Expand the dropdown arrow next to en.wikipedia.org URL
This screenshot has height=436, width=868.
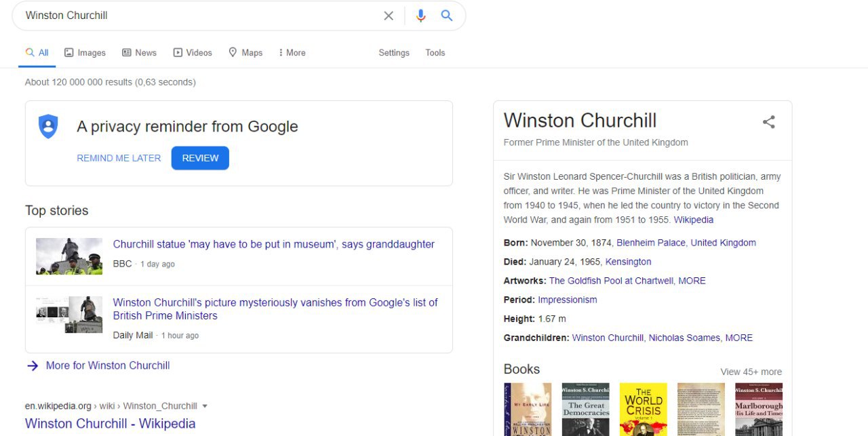(x=205, y=407)
